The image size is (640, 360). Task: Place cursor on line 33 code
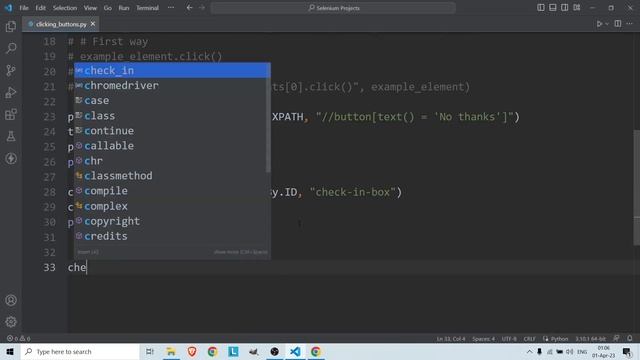click(77, 267)
